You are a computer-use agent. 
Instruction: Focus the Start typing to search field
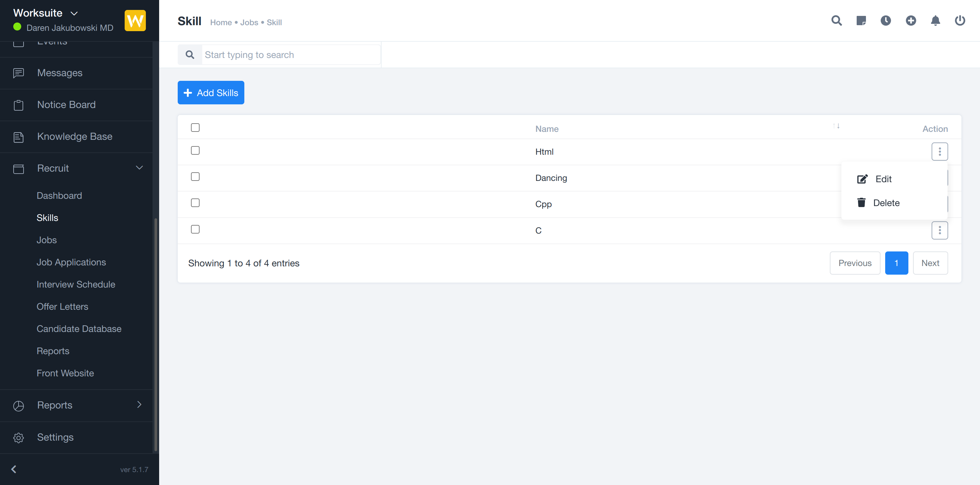click(290, 55)
